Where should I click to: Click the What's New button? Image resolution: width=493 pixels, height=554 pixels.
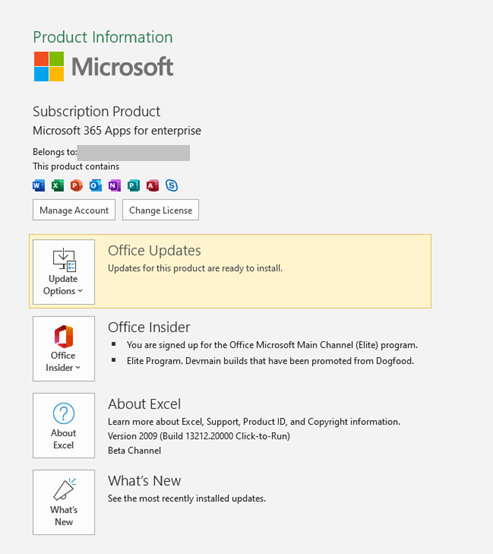[x=64, y=502]
